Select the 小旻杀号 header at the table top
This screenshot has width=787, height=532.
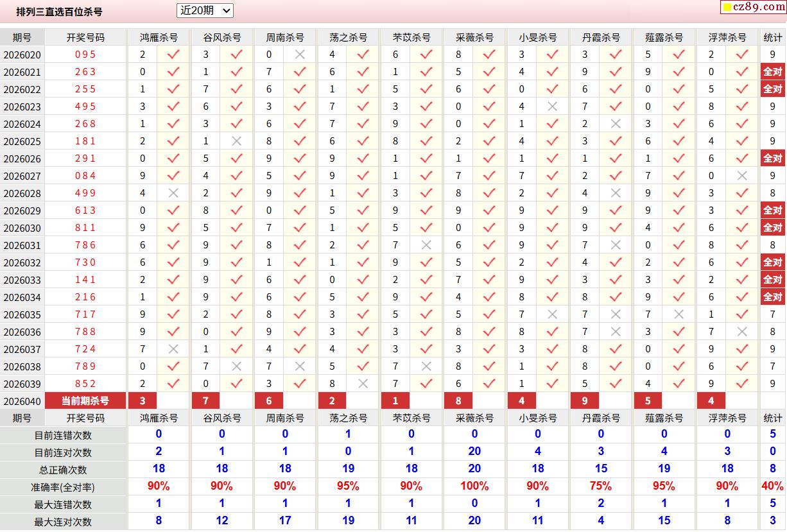click(x=538, y=37)
